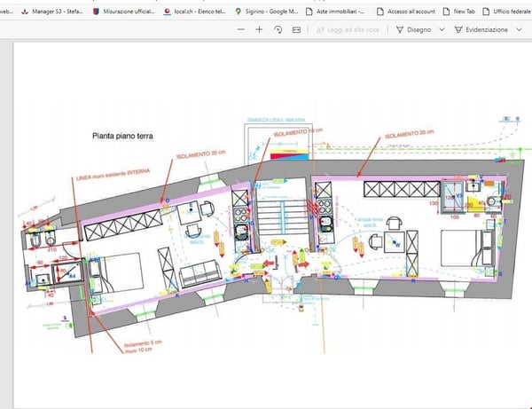This screenshot has height=409, width=532.
Task: Rotate the PDF page
Action: point(278,29)
